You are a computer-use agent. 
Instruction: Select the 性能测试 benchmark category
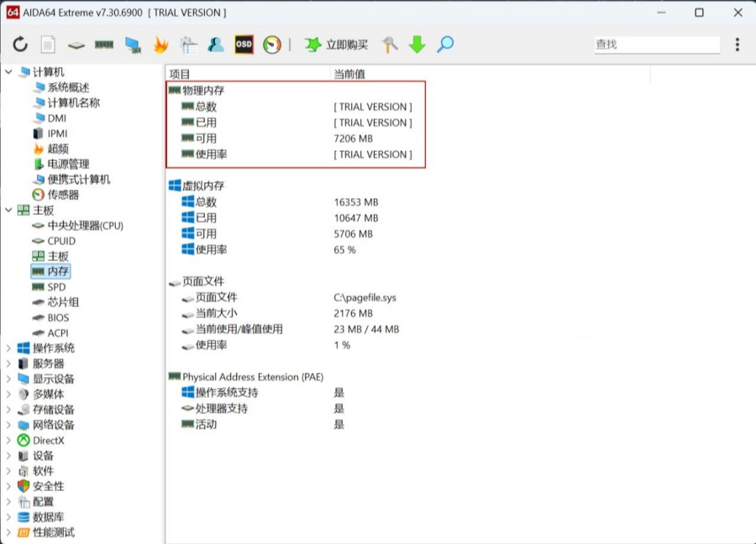click(x=53, y=532)
